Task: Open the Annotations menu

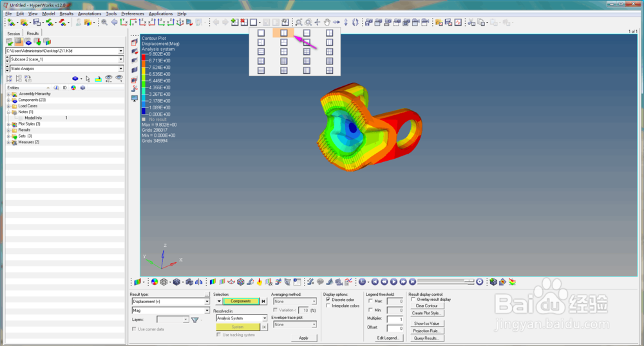Action: [x=90, y=14]
